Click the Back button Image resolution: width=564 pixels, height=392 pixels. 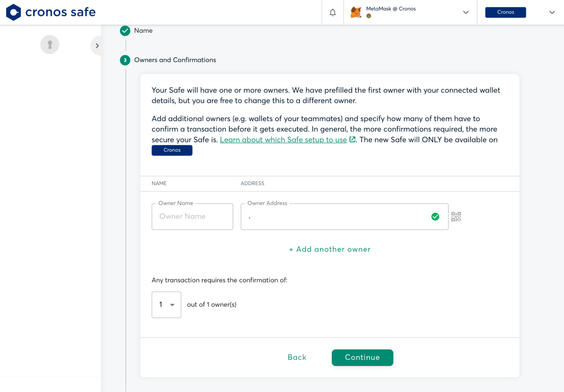coord(297,358)
